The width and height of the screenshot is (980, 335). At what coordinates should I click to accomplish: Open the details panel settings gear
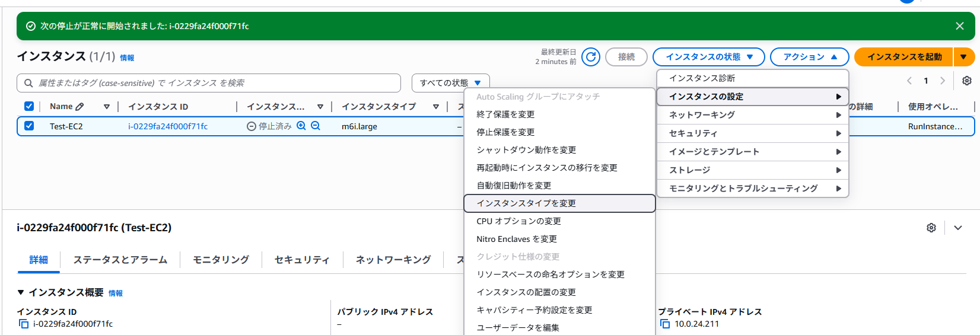pyautogui.click(x=931, y=228)
